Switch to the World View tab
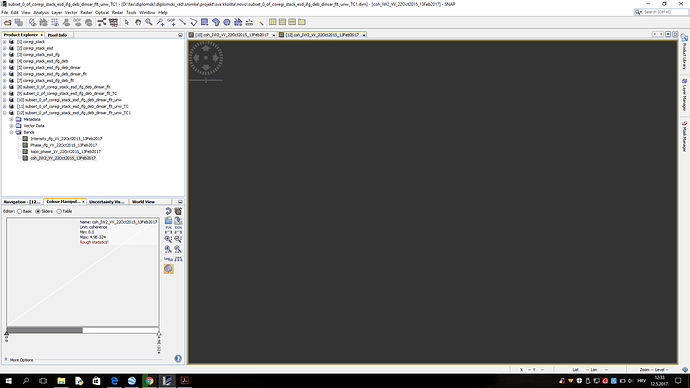 click(x=143, y=201)
